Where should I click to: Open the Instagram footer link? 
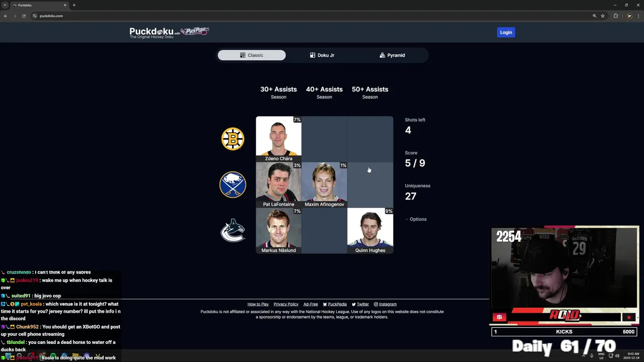coord(385,304)
